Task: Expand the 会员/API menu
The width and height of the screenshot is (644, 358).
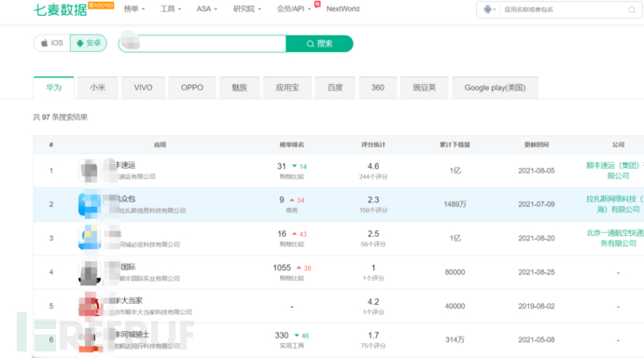Action: (294, 9)
